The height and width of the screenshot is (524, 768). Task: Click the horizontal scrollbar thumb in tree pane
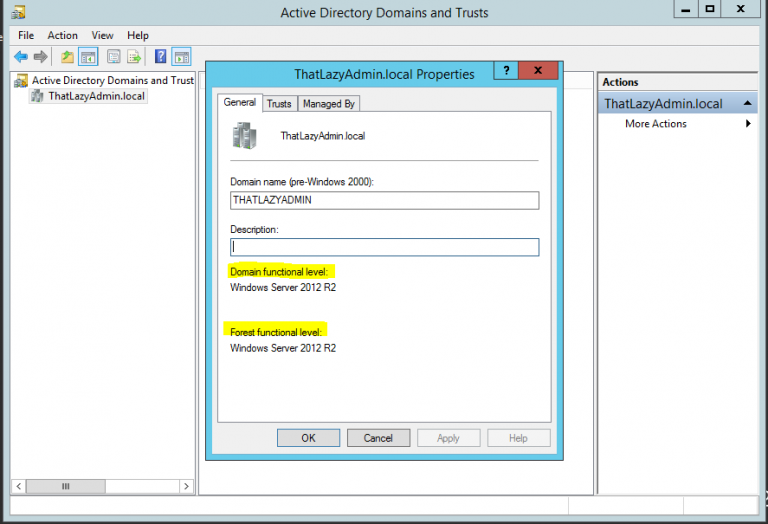click(66, 486)
